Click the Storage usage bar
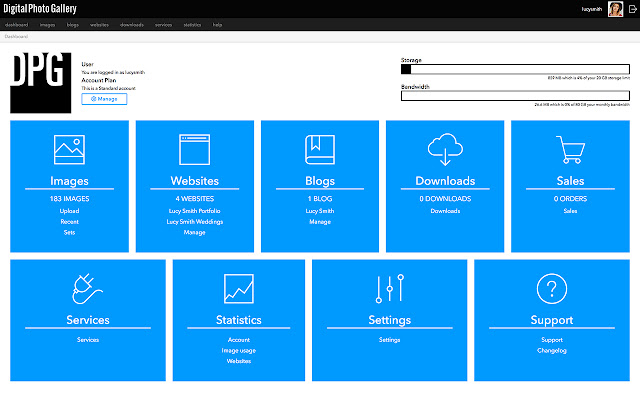Viewport: 640px width, 400px height. pos(516,69)
